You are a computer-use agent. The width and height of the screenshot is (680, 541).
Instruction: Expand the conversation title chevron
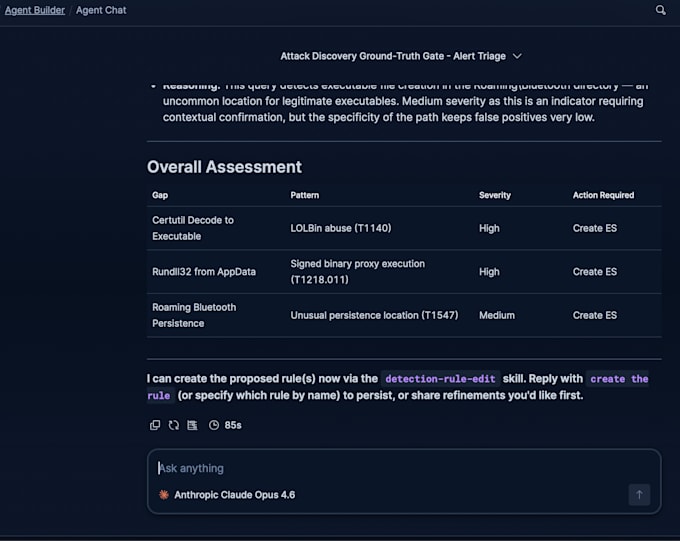tap(517, 56)
